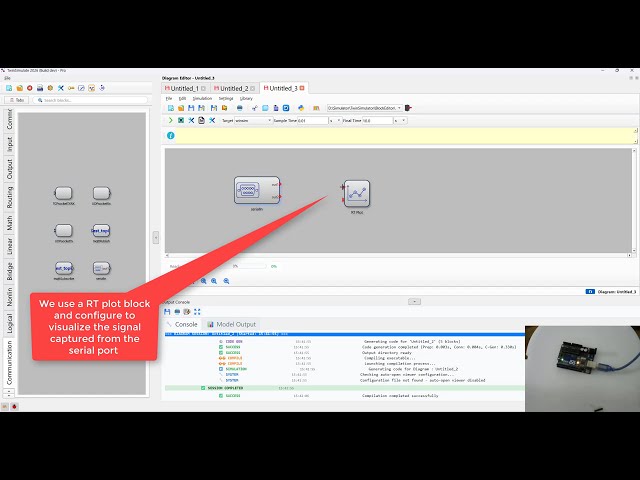Image resolution: width=640 pixels, height=480 pixels.
Task: Open the Simulation menu
Action: [202, 98]
